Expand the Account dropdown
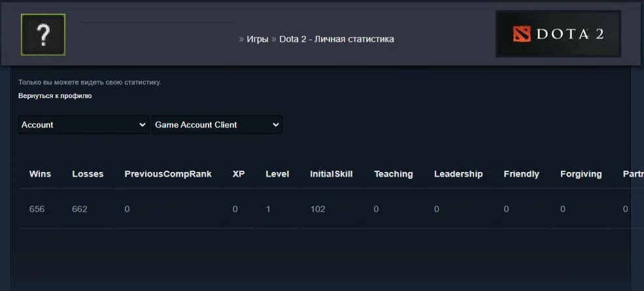Image resolution: width=644 pixels, height=291 pixels. pyautogui.click(x=84, y=124)
